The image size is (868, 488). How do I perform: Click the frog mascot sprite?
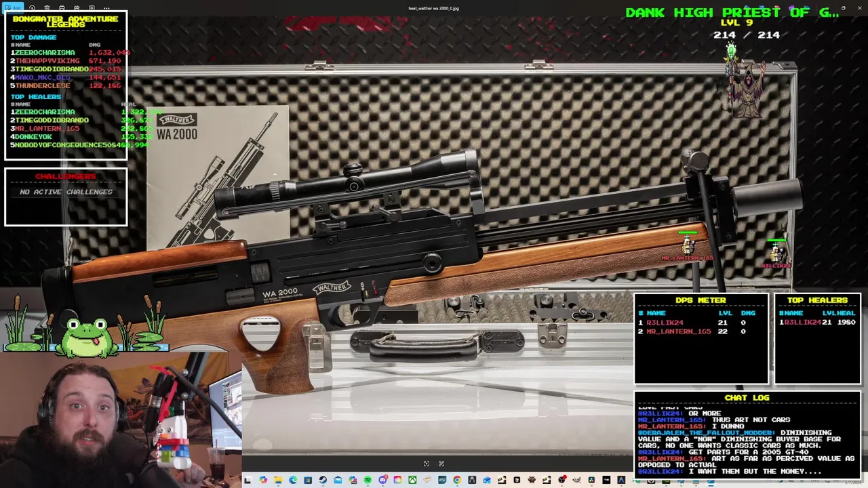(86, 337)
